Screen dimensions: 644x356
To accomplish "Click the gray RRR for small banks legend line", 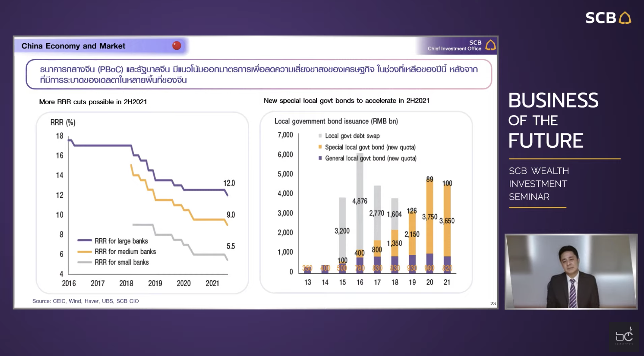I will tap(84, 262).
